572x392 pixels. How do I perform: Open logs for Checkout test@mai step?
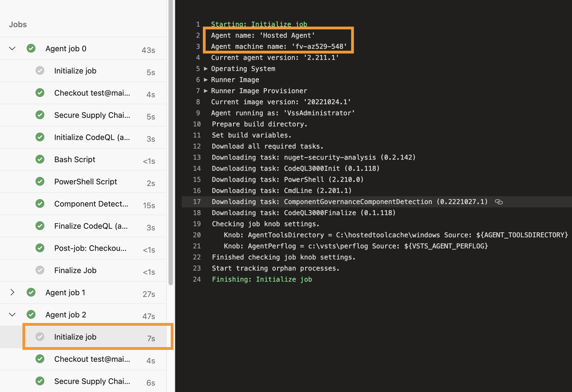click(92, 93)
